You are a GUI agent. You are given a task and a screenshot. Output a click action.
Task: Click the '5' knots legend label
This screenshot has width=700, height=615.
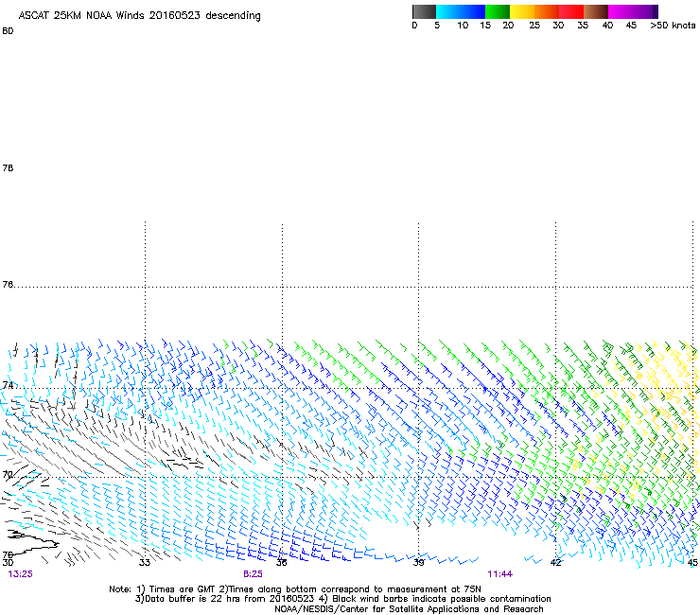pos(437,26)
